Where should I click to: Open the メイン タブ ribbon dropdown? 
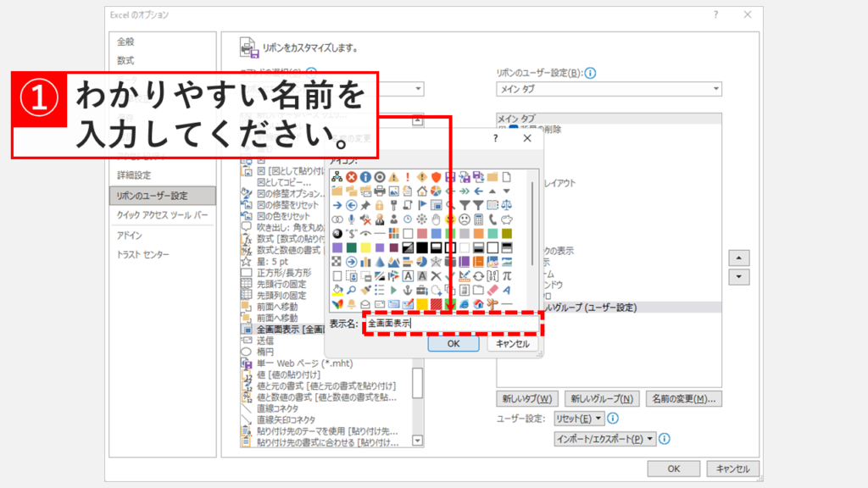[609, 89]
